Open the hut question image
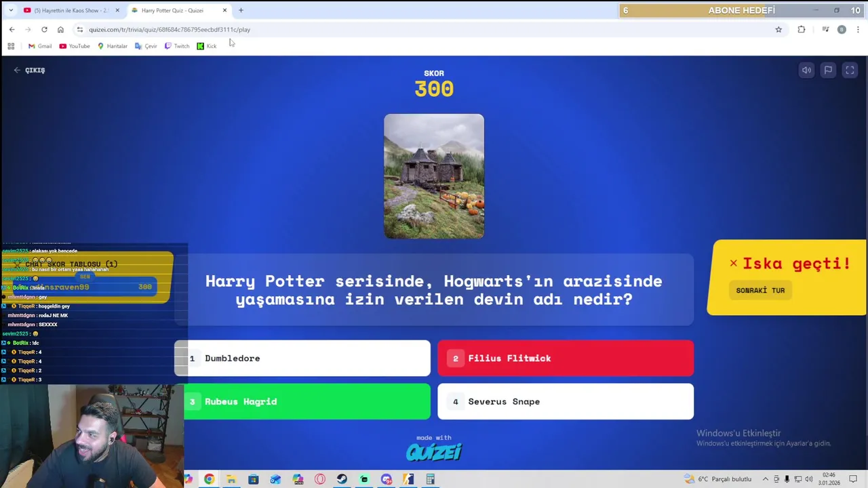 coord(434,176)
